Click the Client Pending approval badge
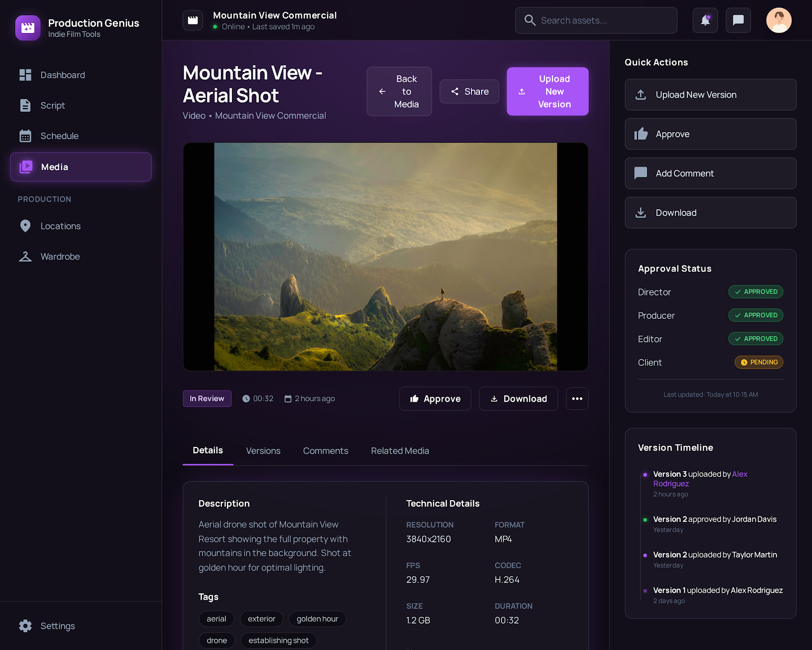812x650 pixels. pyautogui.click(x=758, y=362)
